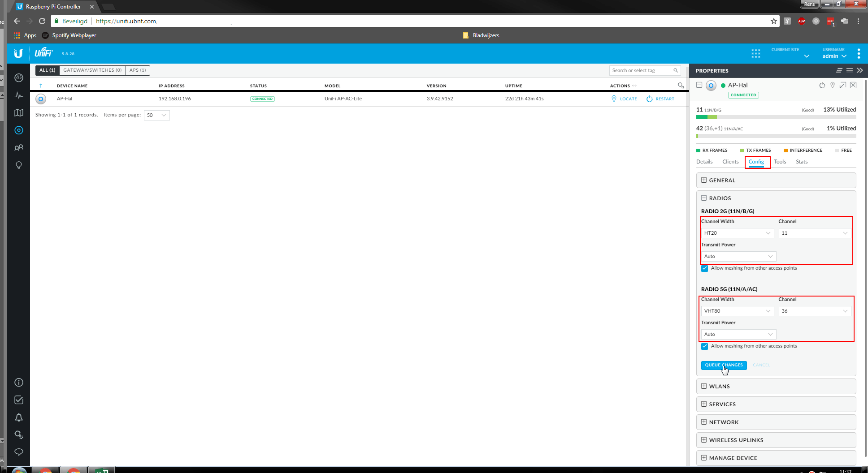Toggle 2G allow meshing from other access points
The image size is (868, 473).
click(705, 268)
